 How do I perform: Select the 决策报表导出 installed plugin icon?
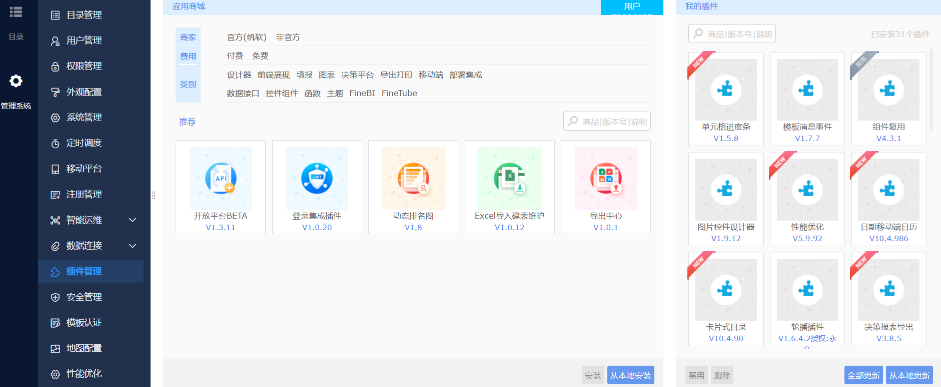pyautogui.click(x=889, y=290)
